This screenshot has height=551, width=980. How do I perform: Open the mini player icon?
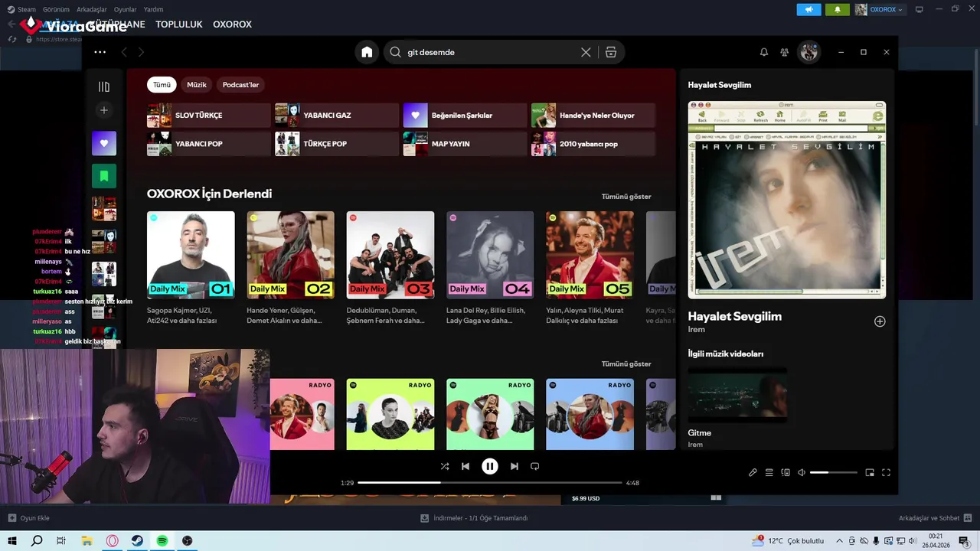(x=870, y=473)
